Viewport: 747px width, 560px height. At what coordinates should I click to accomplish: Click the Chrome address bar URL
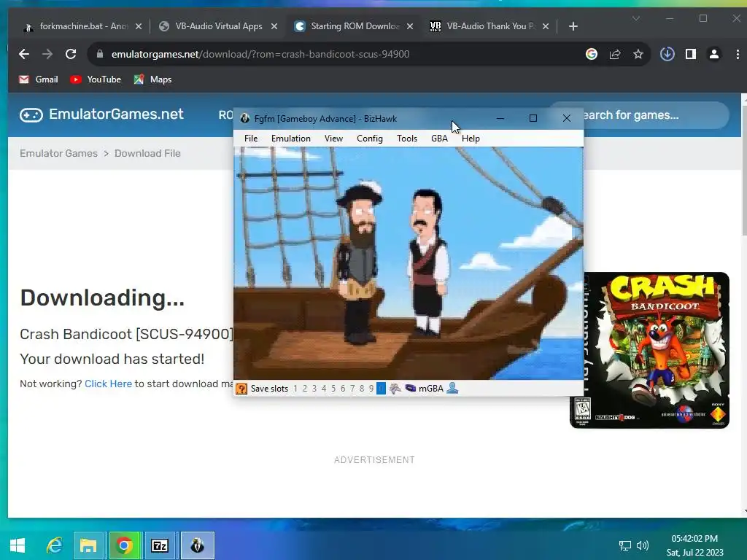pos(260,54)
